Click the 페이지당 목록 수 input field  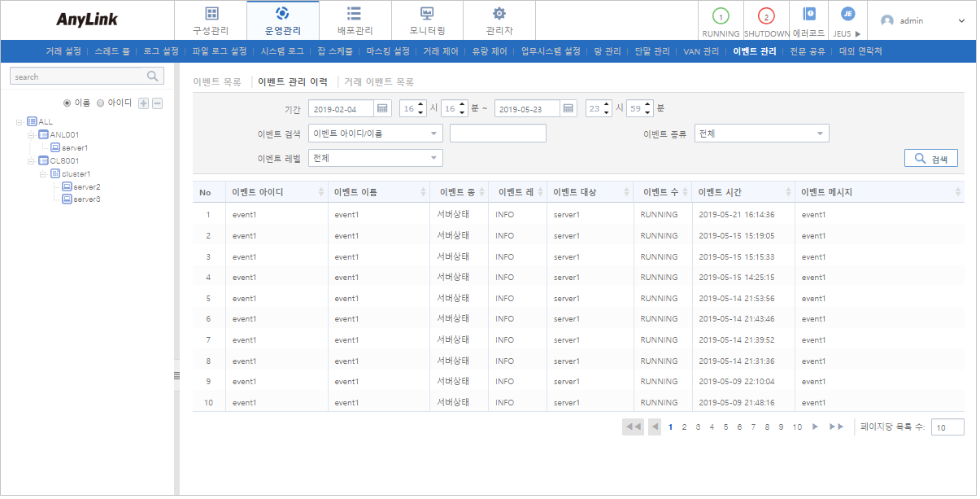[x=947, y=426]
